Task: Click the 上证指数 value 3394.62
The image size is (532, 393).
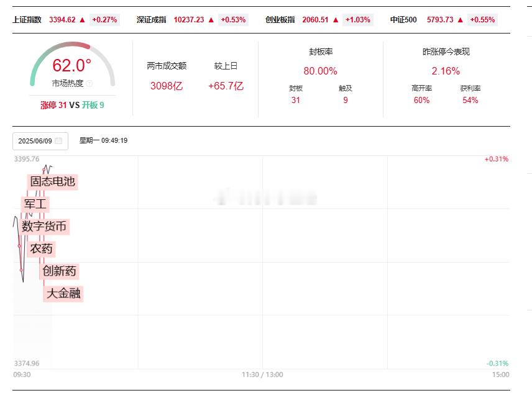Action: point(62,20)
